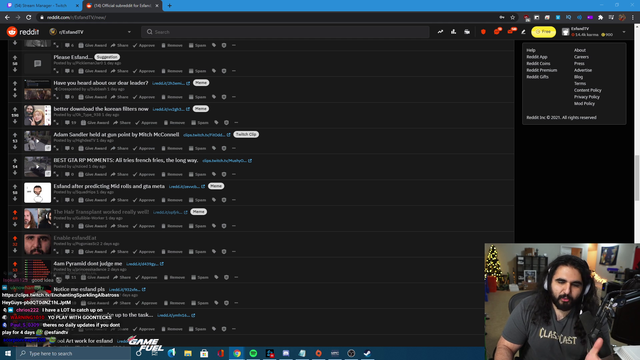Open the Content Policy footer link
Image resolution: width=640 pixels, height=360 pixels.
(x=588, y=90)
